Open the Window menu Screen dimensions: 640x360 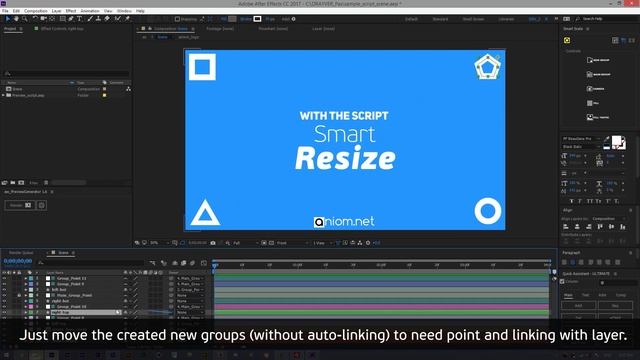tap(124, 11)
